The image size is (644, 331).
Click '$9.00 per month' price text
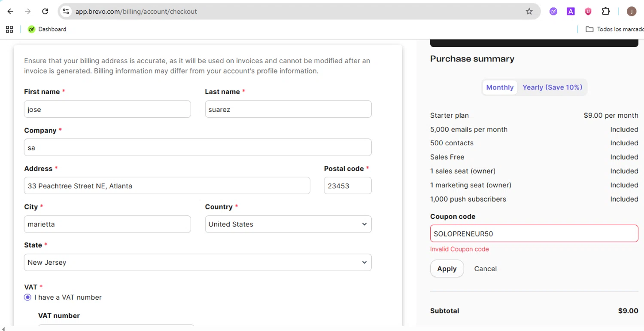click(611, 116)
